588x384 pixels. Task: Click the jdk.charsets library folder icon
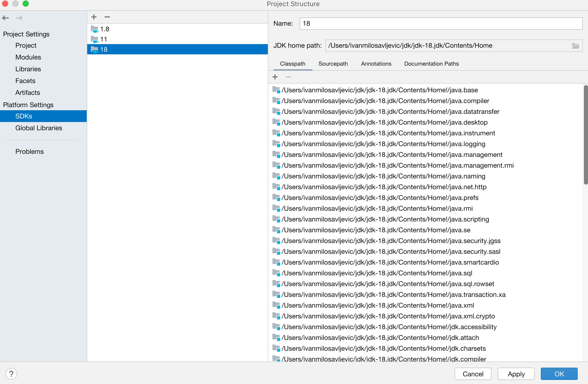276,348
